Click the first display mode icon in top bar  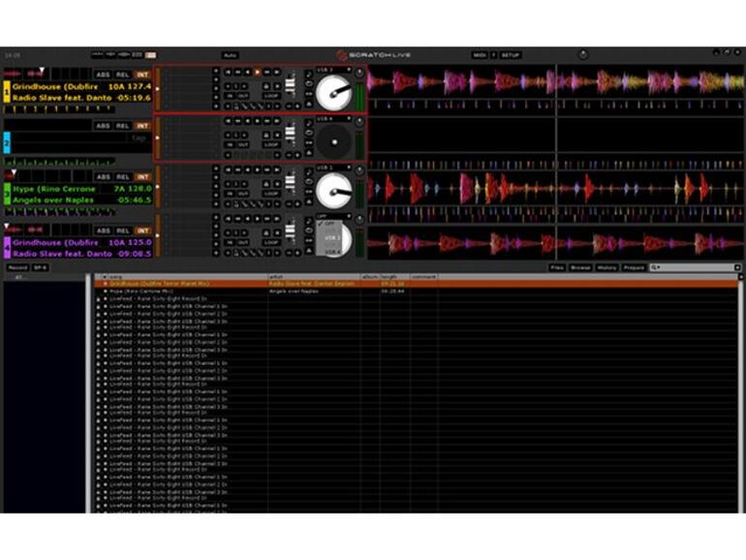[x=97, y=55]
